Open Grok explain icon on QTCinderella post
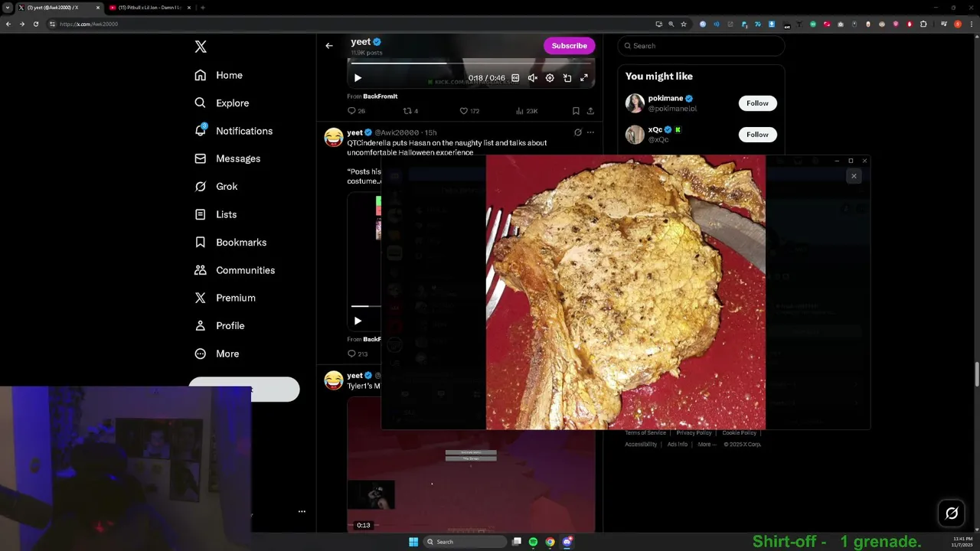The width and height of the screenshot is (980, 551). tap(578, 132)
